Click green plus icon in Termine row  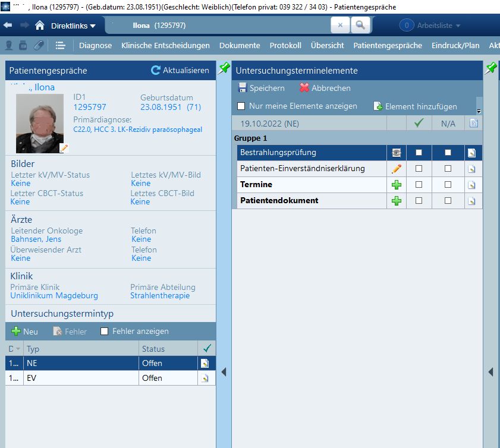coord(397,185)
